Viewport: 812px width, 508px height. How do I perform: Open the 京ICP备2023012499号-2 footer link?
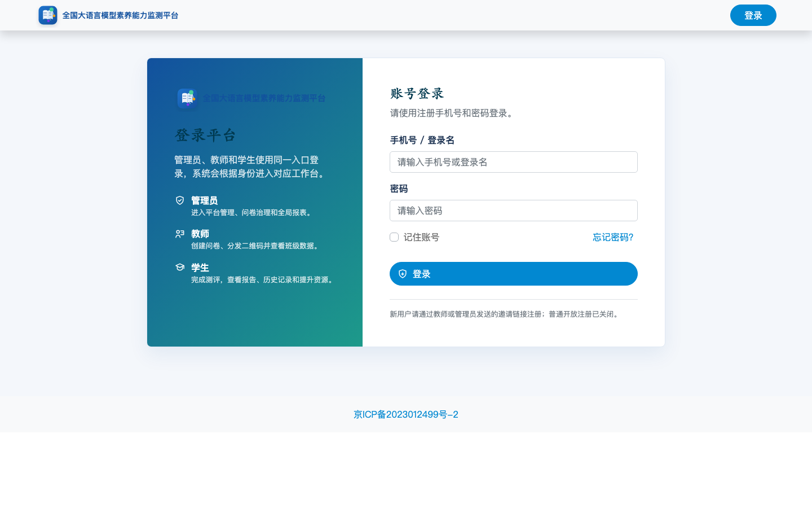[x=406, y=414]
